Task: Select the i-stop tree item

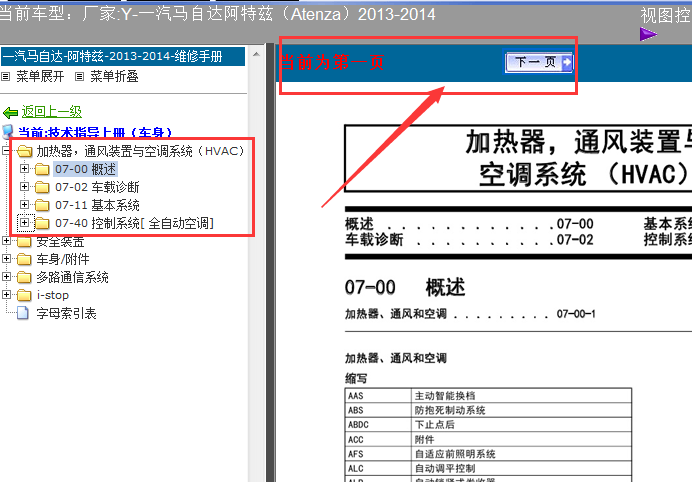Action: coord(53,295)
